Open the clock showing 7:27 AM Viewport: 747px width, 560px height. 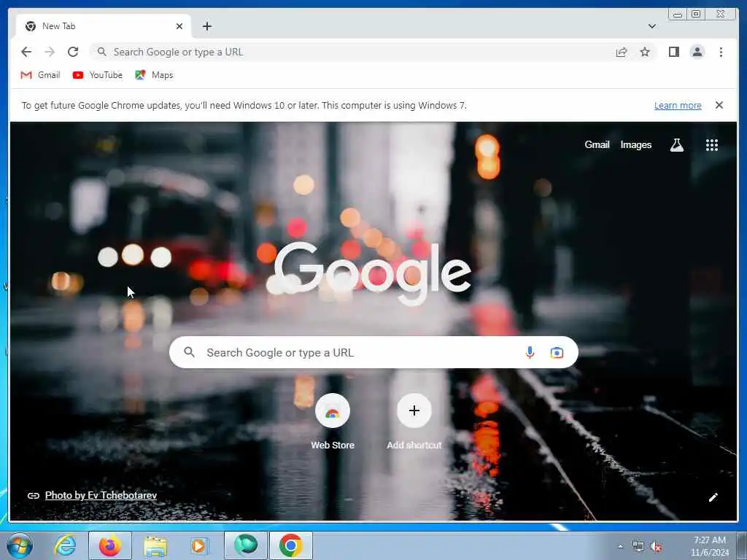point(709,546)
